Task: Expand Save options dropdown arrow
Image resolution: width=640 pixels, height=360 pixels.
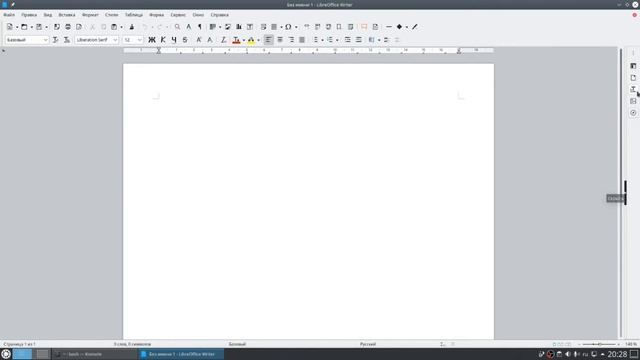Action: pyautogui.click(x=46, y=27)
